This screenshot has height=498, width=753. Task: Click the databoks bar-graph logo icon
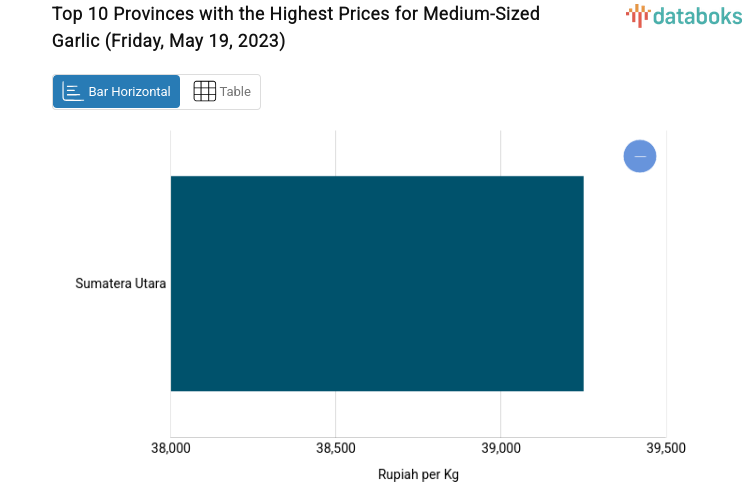pyautogui.click(x=637, y=15)
